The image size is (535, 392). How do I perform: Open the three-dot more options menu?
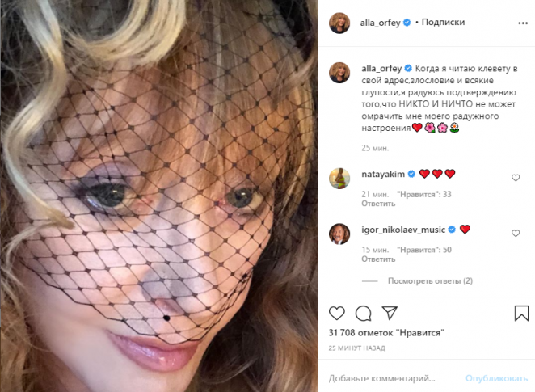(x=523, y=23)
